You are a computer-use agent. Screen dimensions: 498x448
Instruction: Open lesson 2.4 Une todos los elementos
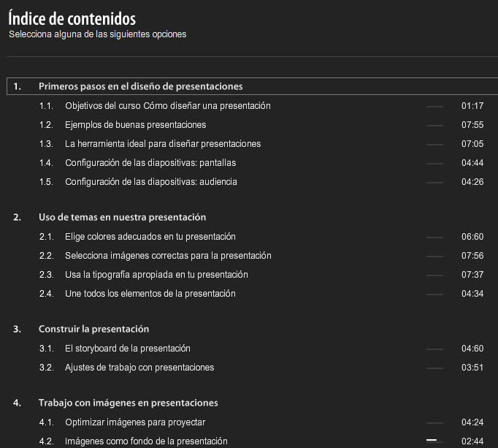pos(150,294)
